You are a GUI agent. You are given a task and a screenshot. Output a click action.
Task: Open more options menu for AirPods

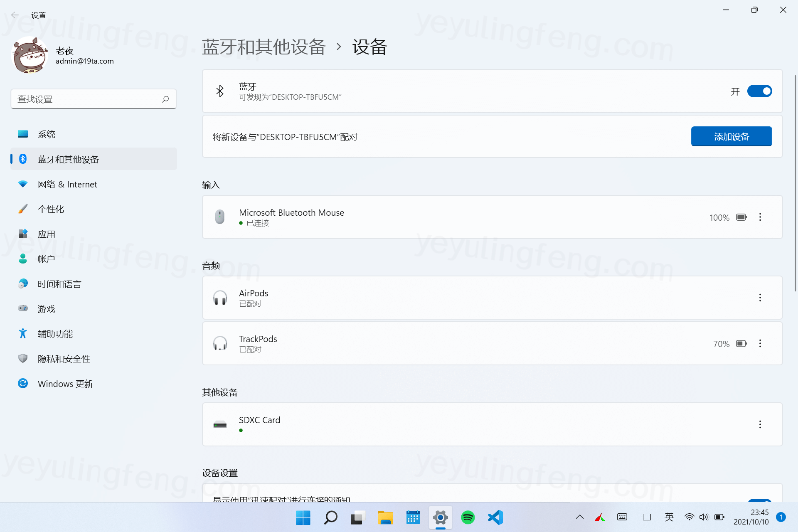pyautogui.click(x=760, y=298)
